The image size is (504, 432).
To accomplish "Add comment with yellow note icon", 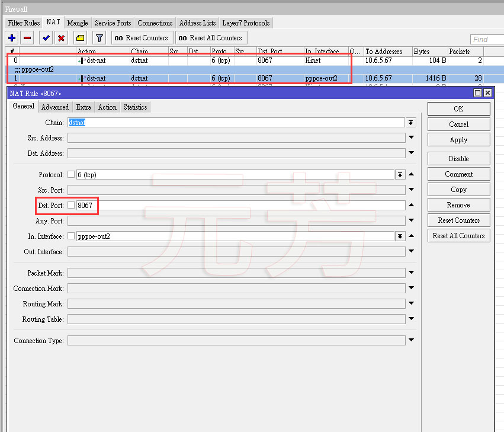I will coord(80,38).
